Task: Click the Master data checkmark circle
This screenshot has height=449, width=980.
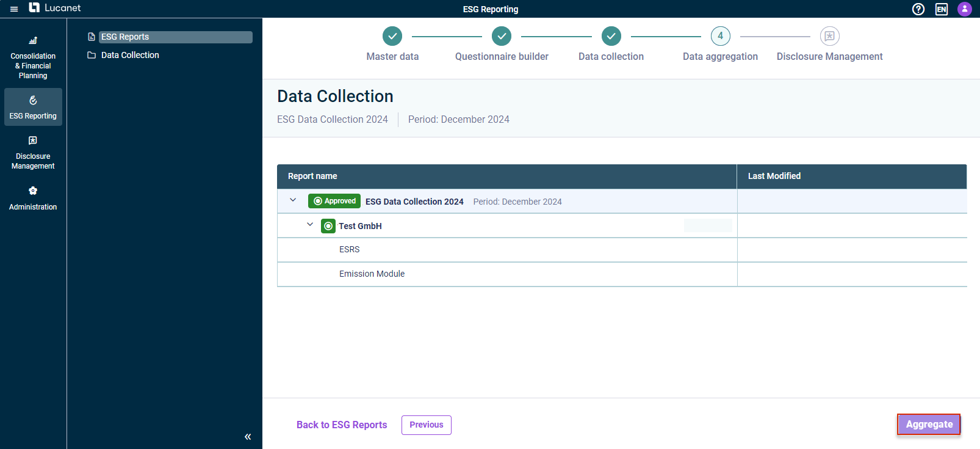Action: click(392, 36)
